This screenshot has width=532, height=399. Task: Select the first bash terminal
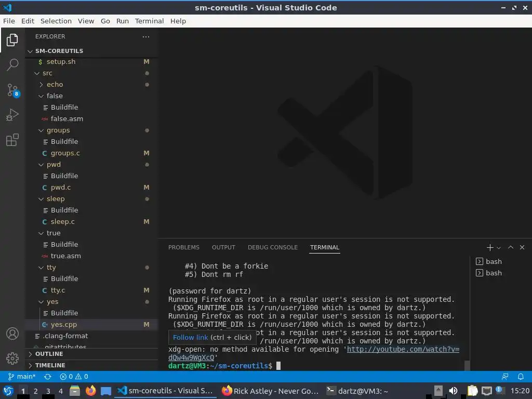(489, 261)
